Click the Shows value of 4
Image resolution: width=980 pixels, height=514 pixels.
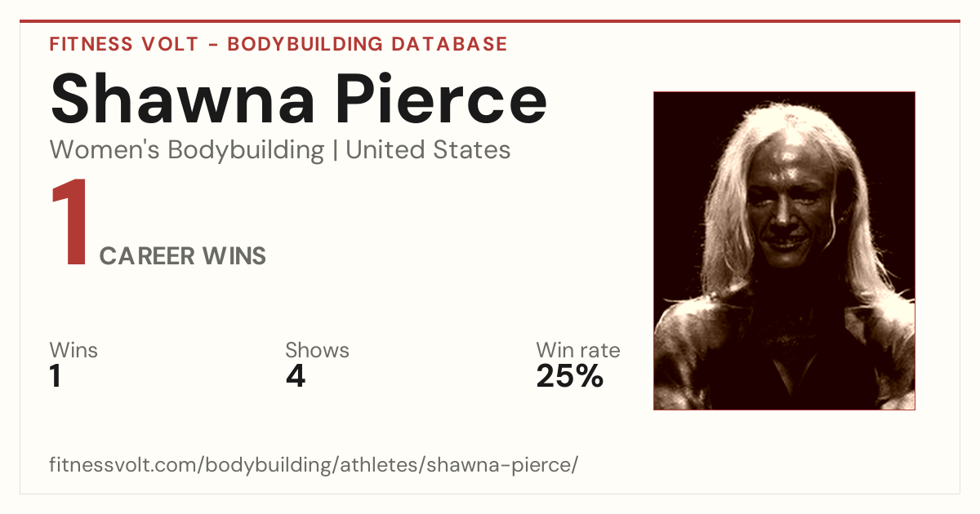pos(295,376)
